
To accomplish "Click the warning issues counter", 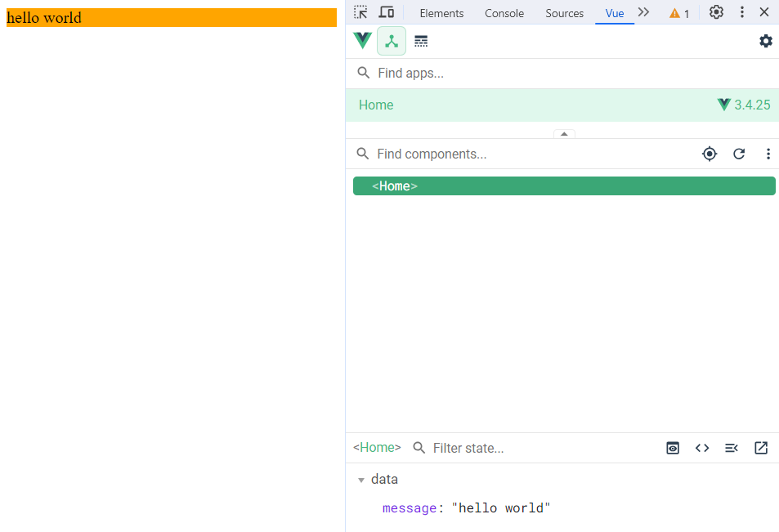I will [679, 13].
